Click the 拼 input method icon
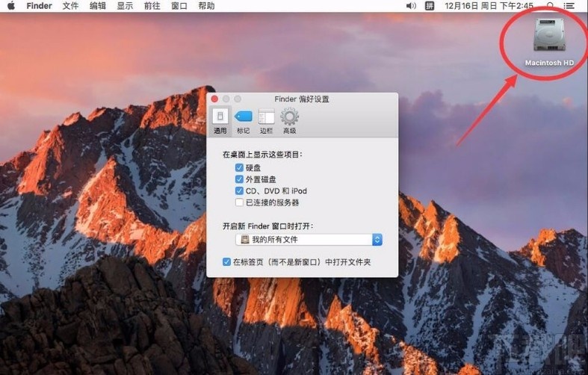This screenshot has width=588, height=375. click(430, 6)
